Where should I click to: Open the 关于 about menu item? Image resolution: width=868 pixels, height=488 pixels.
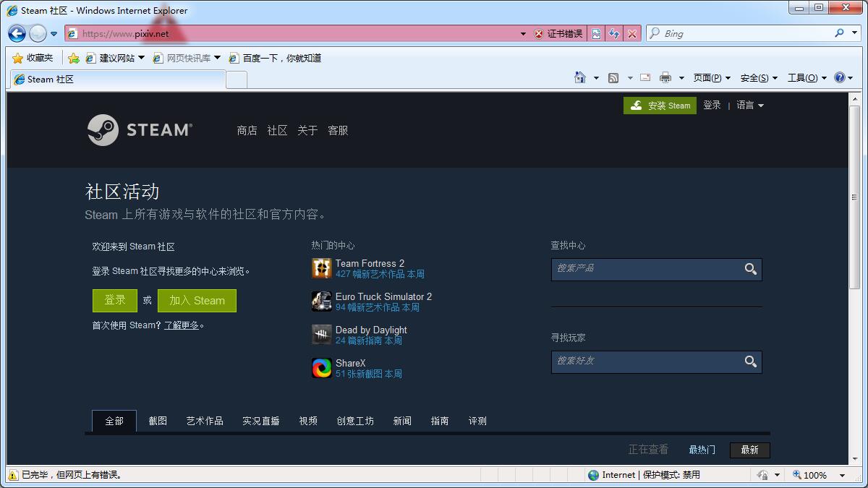coord(307,130)
